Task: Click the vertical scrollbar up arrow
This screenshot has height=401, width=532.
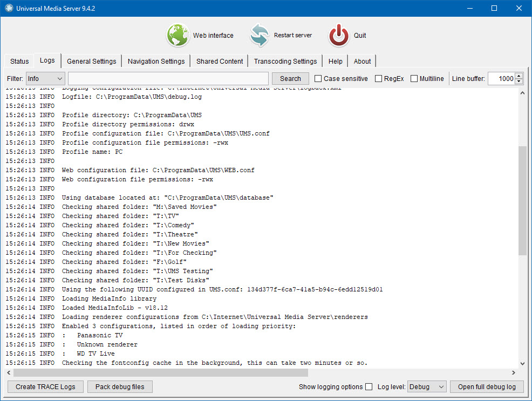Action: pos(522,93)
